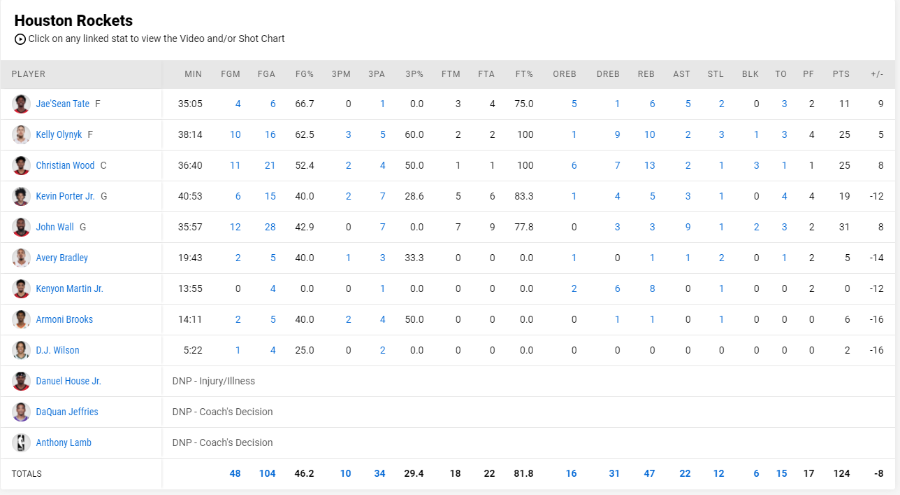The image size is (900, 495).
Task: Click Christian Wood's player headshot
Action: 21,165
